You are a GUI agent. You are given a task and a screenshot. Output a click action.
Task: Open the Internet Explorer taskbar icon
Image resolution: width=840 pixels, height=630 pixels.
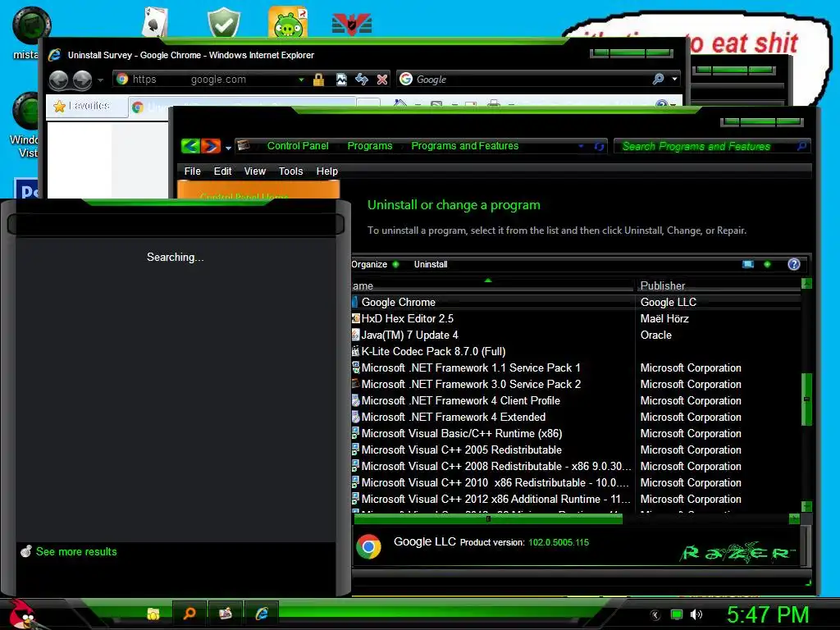click(262, 614)
